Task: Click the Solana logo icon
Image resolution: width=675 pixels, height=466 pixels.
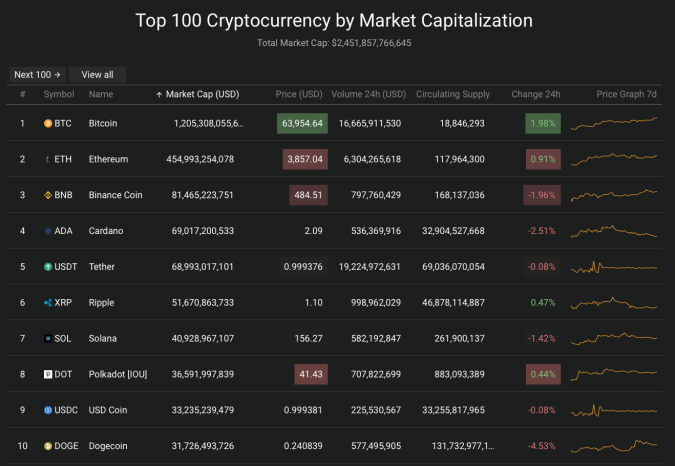Action: [x=48, y=339]
